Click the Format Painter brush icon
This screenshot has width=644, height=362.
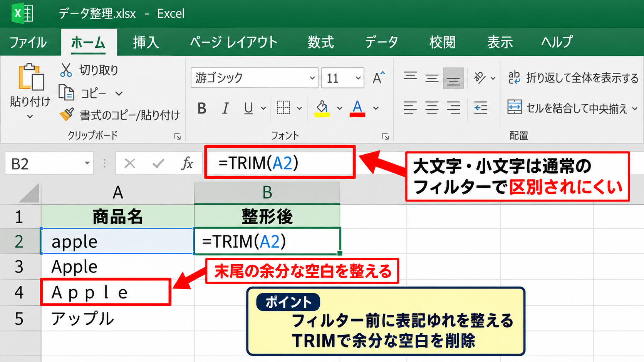(x=66, y=114)
